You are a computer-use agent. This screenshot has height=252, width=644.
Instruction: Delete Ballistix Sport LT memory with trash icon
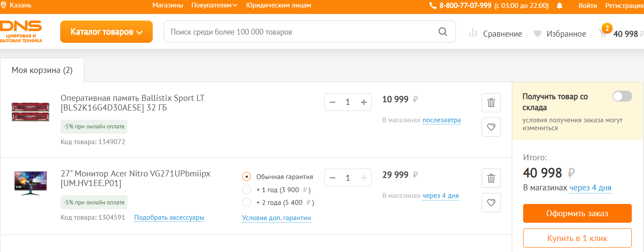click(x=491, y=103)
